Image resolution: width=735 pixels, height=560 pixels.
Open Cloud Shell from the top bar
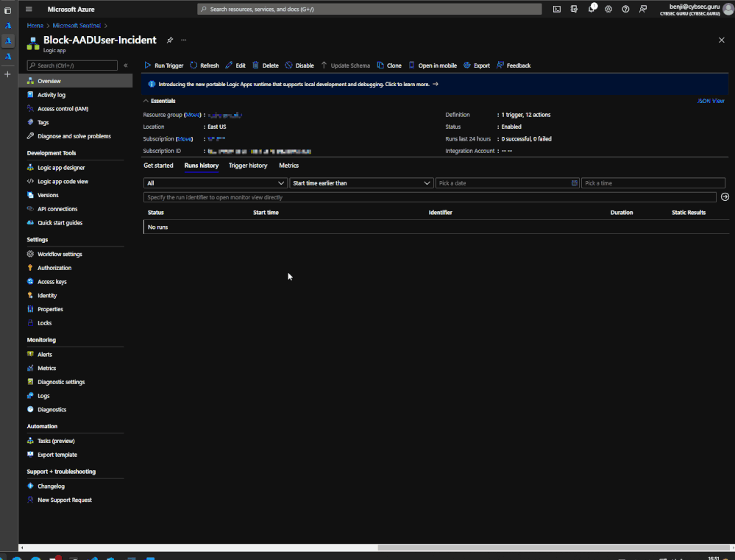pos(557,9)
